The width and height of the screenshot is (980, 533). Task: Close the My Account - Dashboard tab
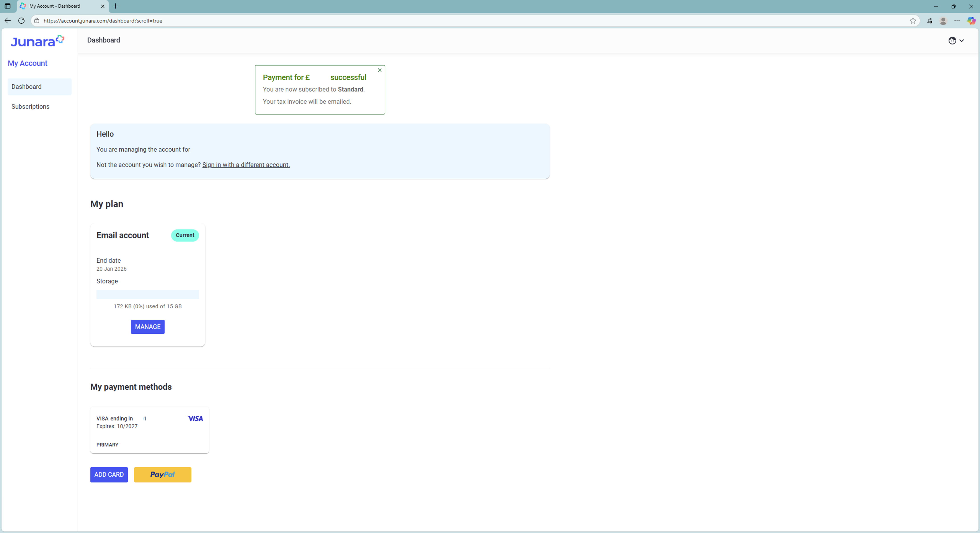(103, 6)
